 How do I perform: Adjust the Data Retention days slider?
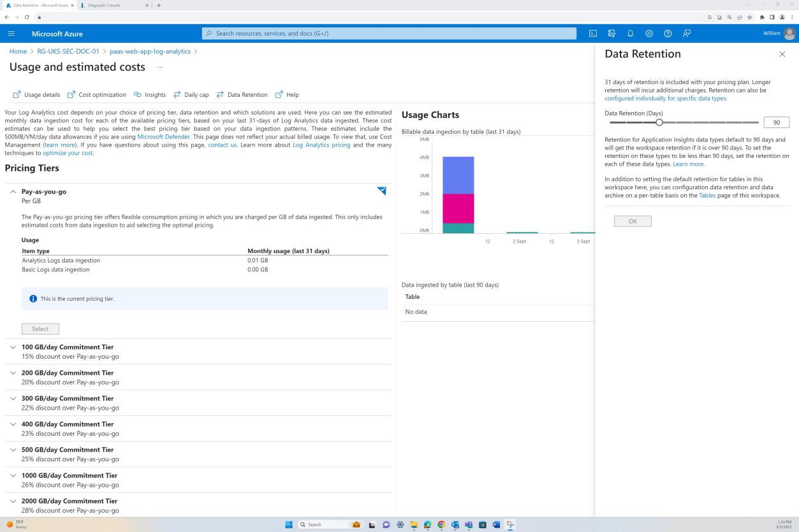[x=659, y=122]
